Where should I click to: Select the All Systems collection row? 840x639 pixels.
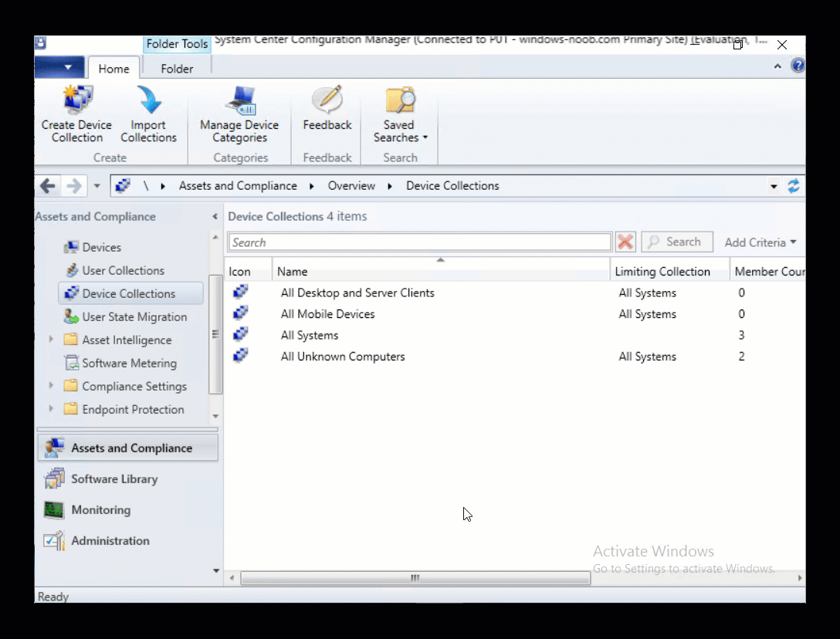tap(515, 335)
